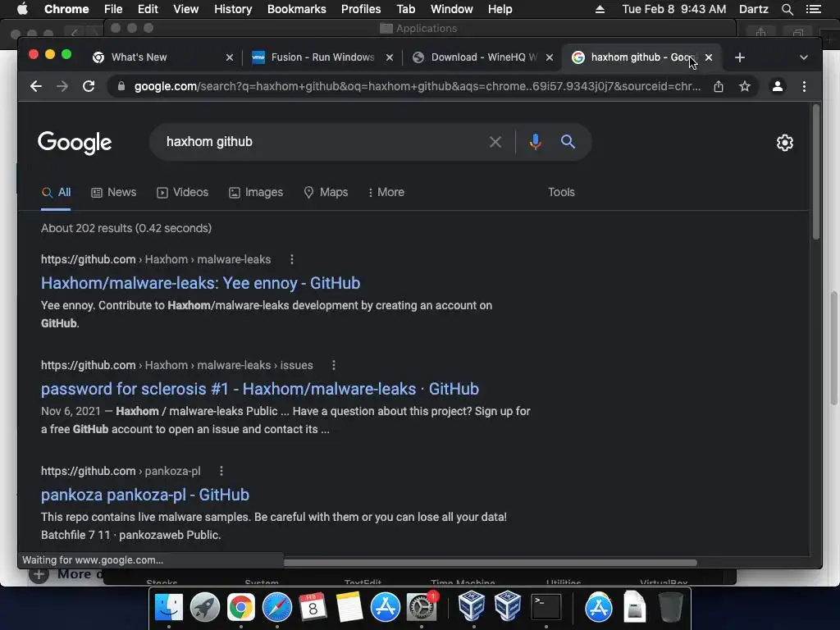Screen dimensions: 840x630
Task: Open a new tab with plus button
Action: [740, 57]
